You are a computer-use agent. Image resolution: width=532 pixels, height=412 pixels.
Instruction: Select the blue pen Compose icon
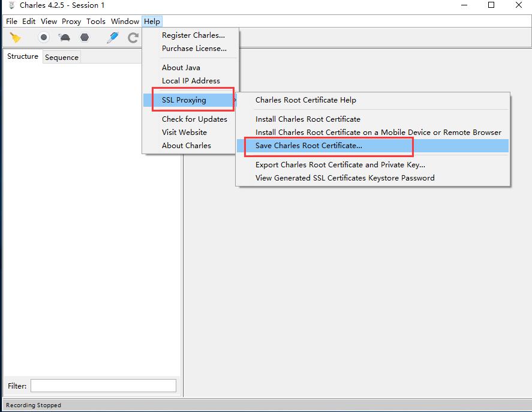(x=113, y=37)
